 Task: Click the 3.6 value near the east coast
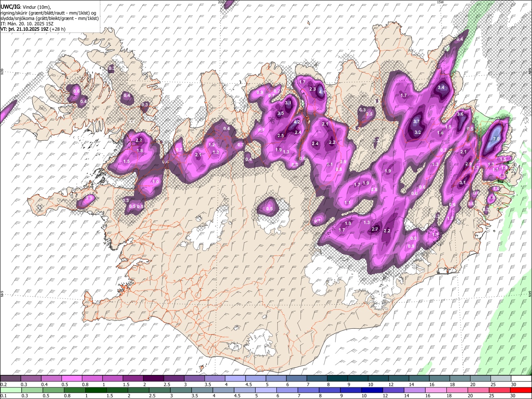(x=460, y=114)
